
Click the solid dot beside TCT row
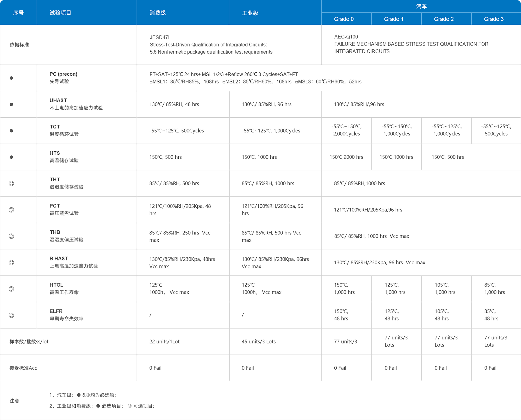[x=11, y=131]
